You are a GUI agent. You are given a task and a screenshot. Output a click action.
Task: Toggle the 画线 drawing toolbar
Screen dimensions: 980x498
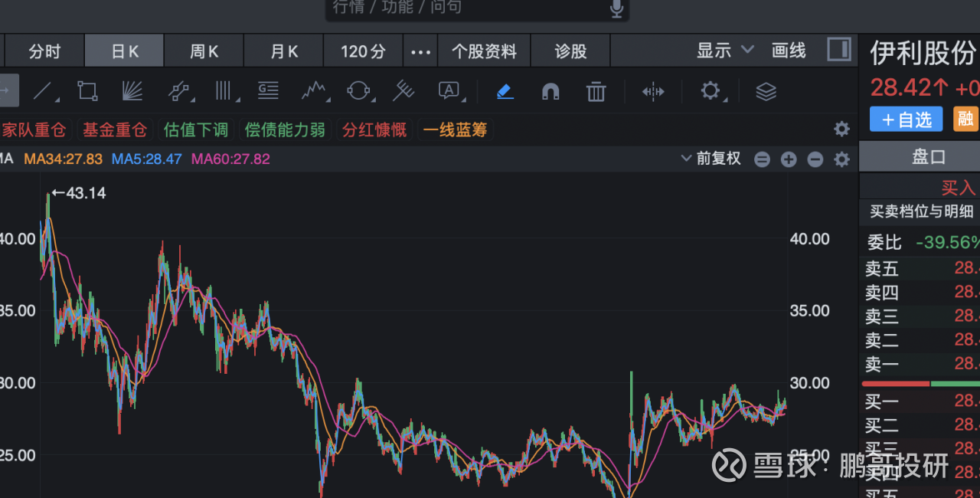click(789, 51)
